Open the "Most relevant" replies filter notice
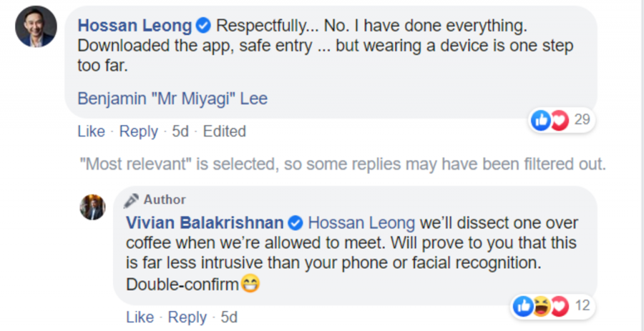Image resolution: width=644 pixels, height=331 pixels. tap(343, 165)
